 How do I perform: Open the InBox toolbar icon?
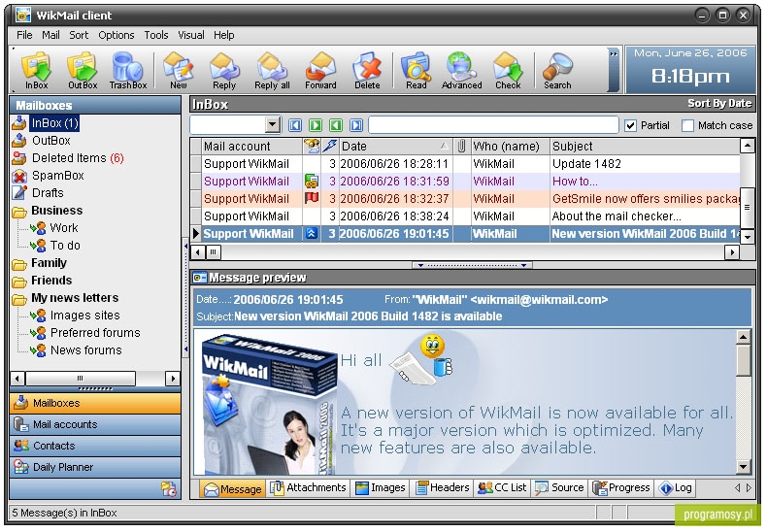coord(36,71)
